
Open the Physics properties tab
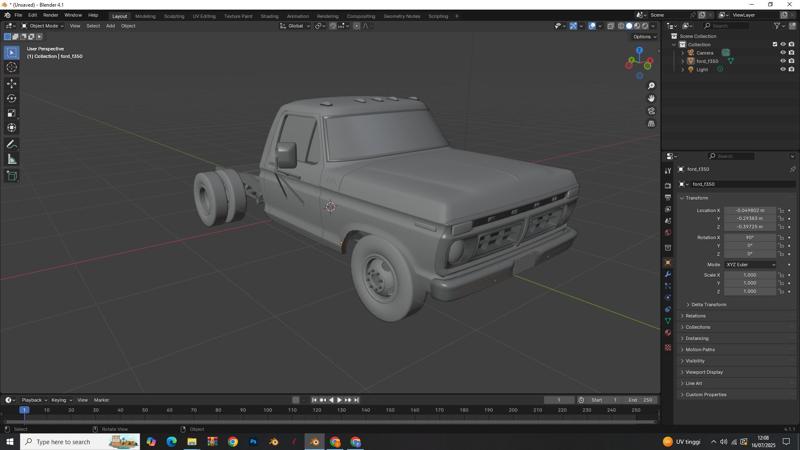(x=668, y=297)
